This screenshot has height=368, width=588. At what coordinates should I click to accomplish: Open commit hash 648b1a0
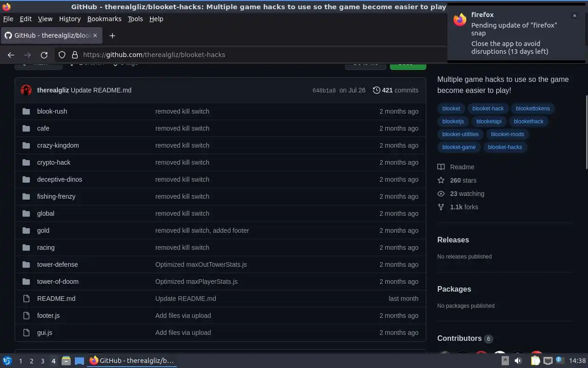(x=324, y=91)
